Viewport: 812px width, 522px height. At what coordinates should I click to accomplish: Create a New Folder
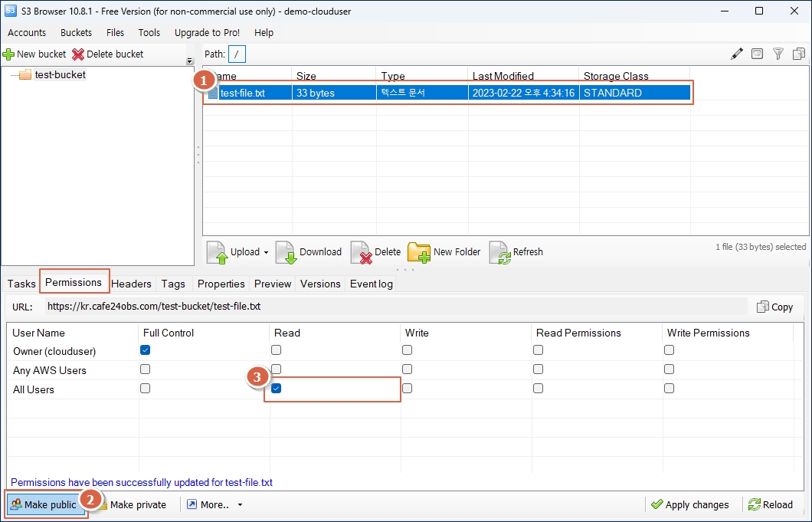pos(419,252)
